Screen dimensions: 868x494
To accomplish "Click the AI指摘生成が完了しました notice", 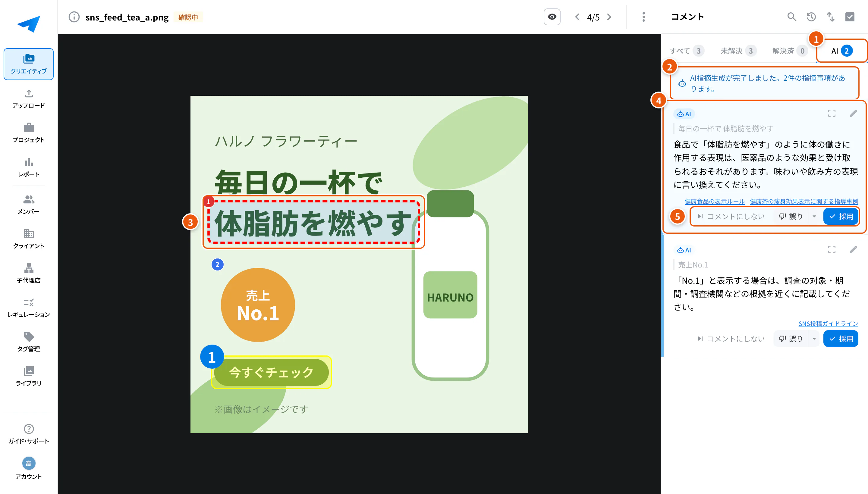I will 764,83.
